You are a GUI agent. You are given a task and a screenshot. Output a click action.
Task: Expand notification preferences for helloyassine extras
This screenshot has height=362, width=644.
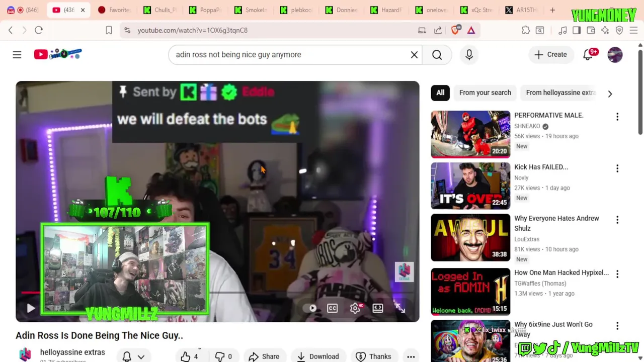coord(133,356)
